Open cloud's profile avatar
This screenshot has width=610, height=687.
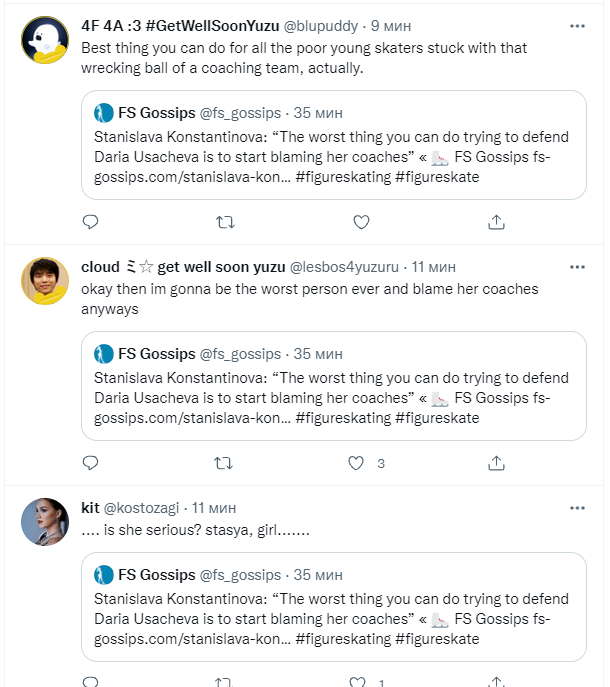45,283
